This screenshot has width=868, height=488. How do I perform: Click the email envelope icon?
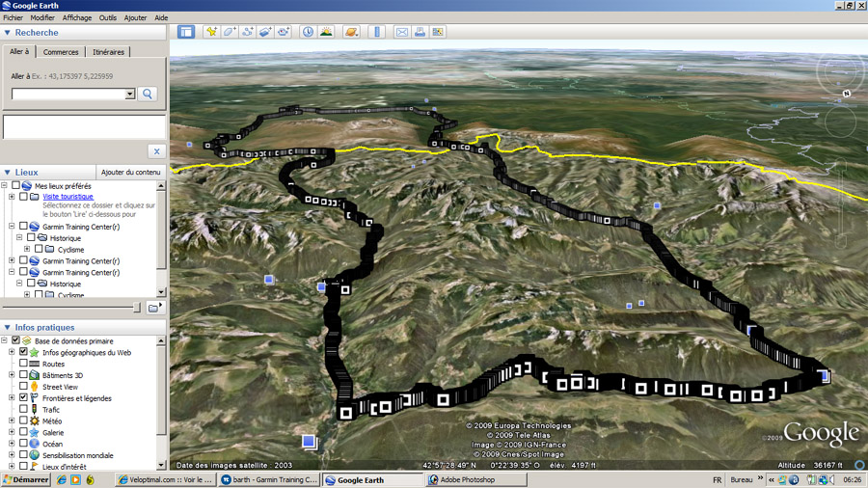coord(402,32)
